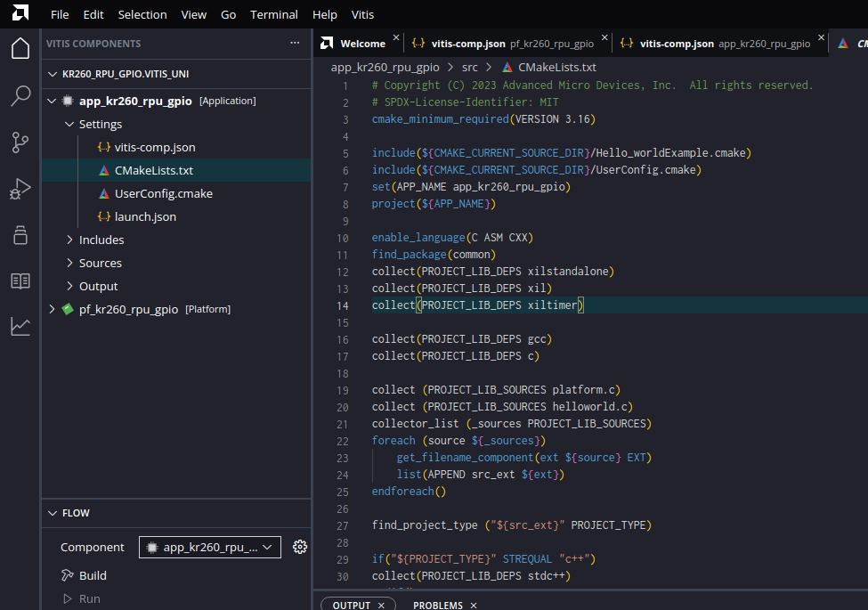Switch to the PROBLEMS panel tab
Image resolution: width=868 pixels, height=610 pixels.
pyautogui.click(x=438, y=606)
